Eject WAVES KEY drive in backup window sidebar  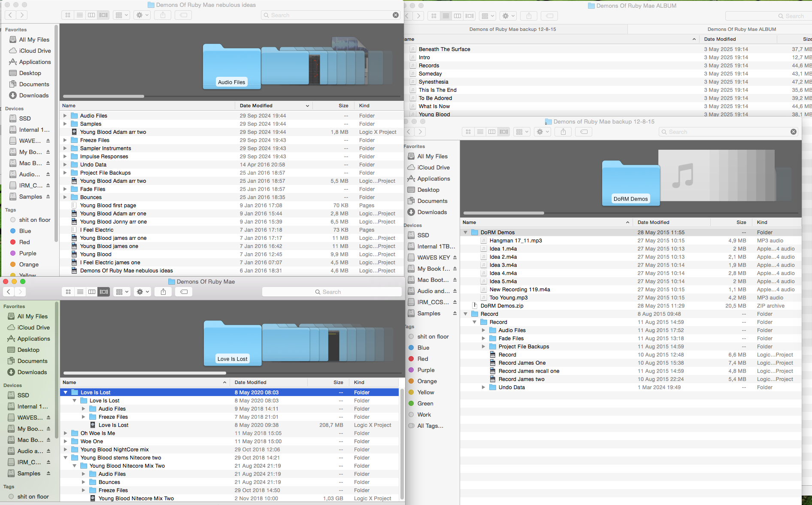[454, 257]
